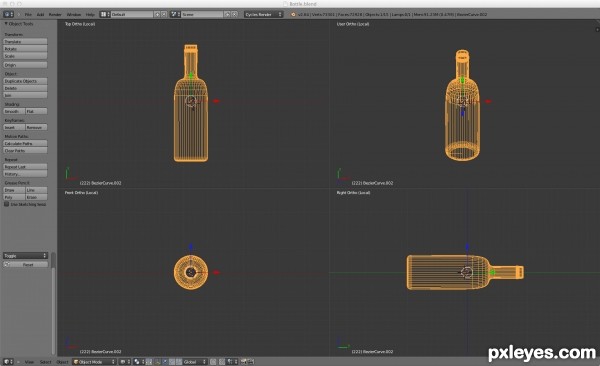
Task: Open the Toggle operator dropdown
Action: (x=25, y=255)
